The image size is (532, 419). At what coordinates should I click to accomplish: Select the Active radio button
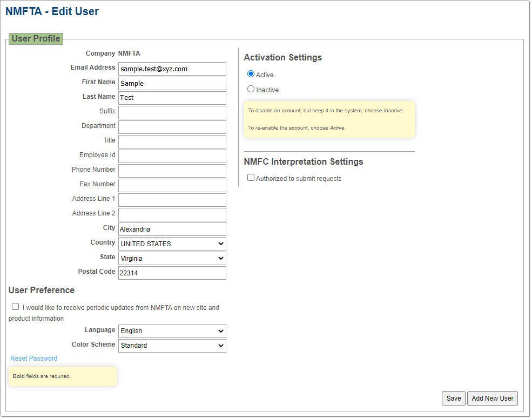(251, 74)
